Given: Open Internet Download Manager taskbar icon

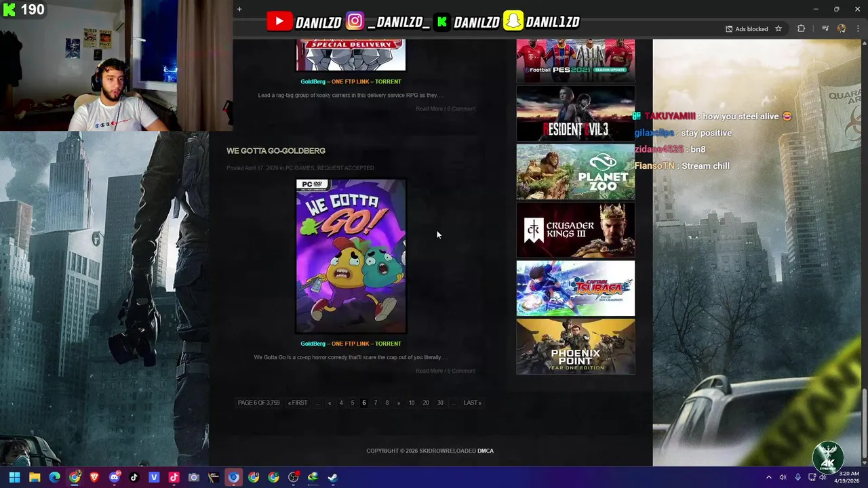Looking at the screenshot, I should click(313, 477).
